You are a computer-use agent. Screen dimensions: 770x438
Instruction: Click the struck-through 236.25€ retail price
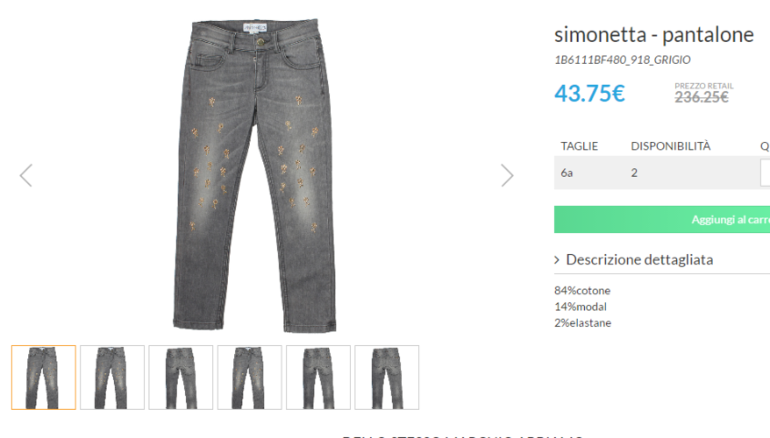[701, 97]
